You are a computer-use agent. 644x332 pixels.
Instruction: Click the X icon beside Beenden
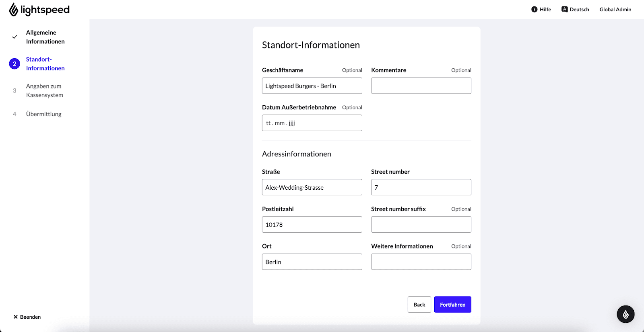click(16, 317)
